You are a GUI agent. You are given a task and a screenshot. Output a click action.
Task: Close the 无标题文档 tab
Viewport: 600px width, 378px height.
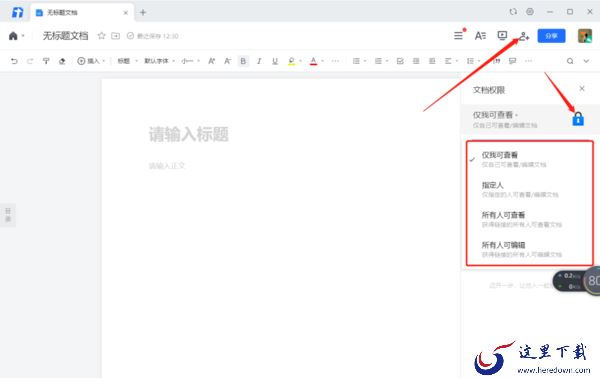tap(126, 13)
